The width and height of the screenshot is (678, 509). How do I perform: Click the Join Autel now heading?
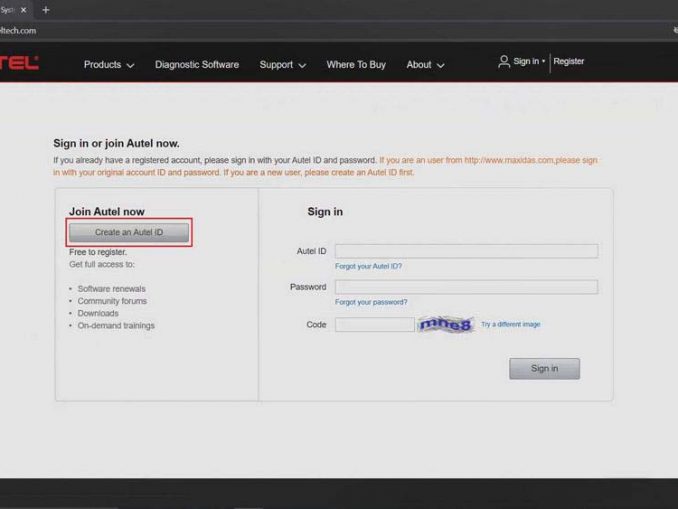click(107, 211)
